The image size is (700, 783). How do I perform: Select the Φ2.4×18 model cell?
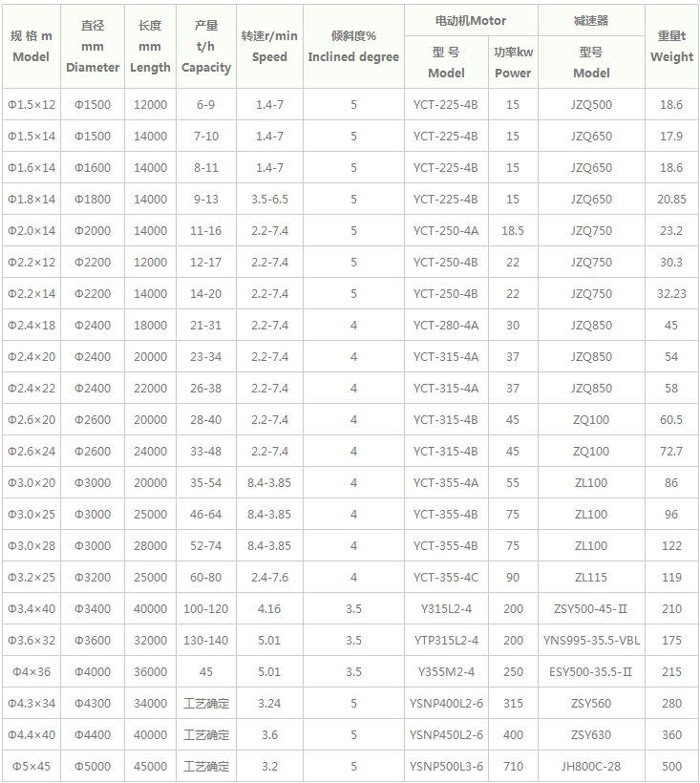click(x=32, y=326)
